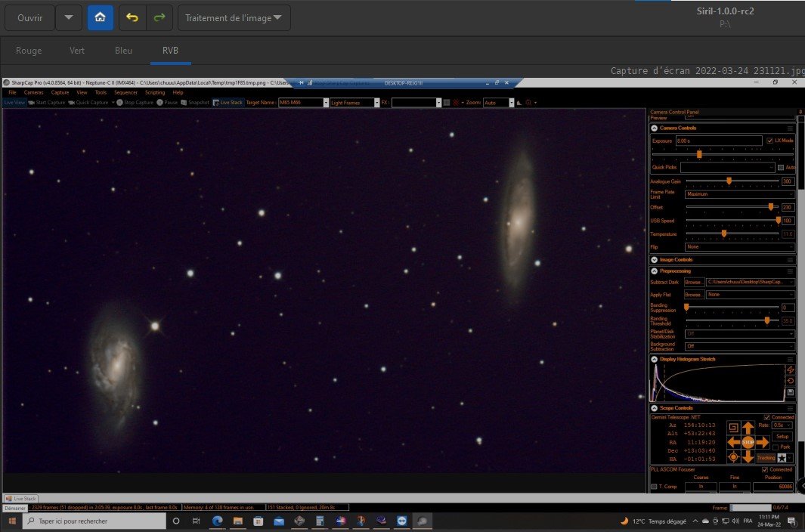Open the scope Rate dropdown
The height and width of the screenshot is (532, 805).
click(782, 425)
